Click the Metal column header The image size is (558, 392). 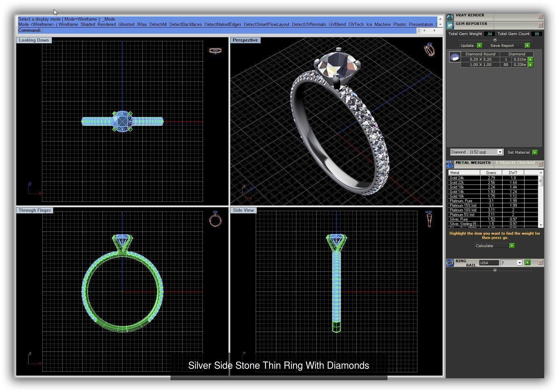point(464,173)
